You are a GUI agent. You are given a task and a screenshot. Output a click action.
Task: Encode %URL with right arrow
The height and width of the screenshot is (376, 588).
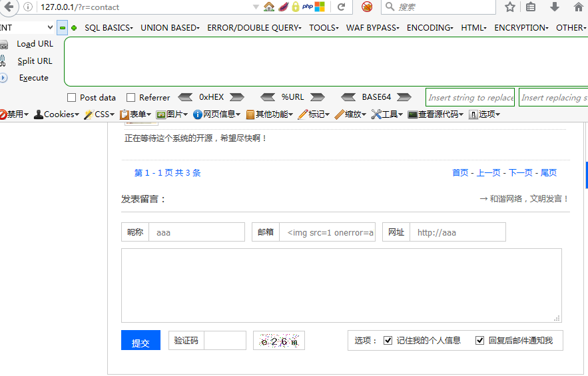click(317, 97)
